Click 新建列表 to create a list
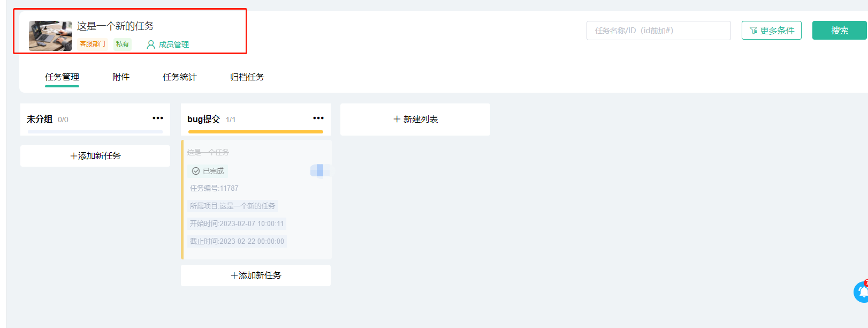This screenshot has height=328, width=868. tap(415, 119)
